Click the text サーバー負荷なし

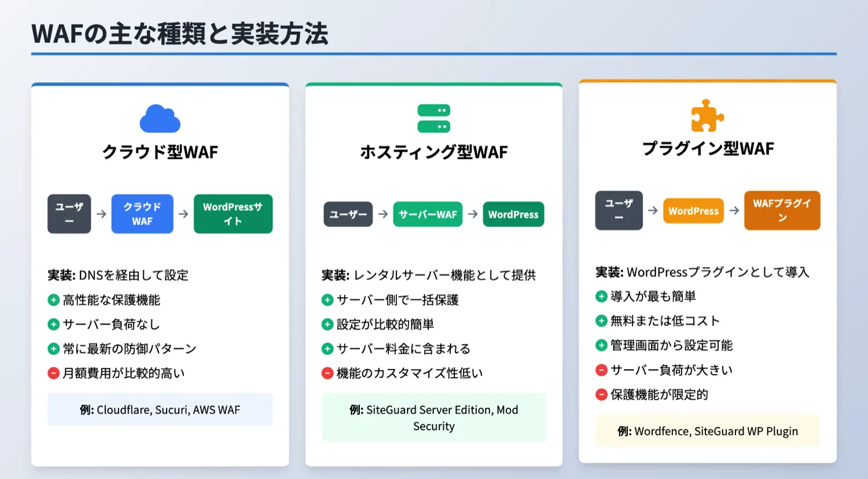coord(111,324)
